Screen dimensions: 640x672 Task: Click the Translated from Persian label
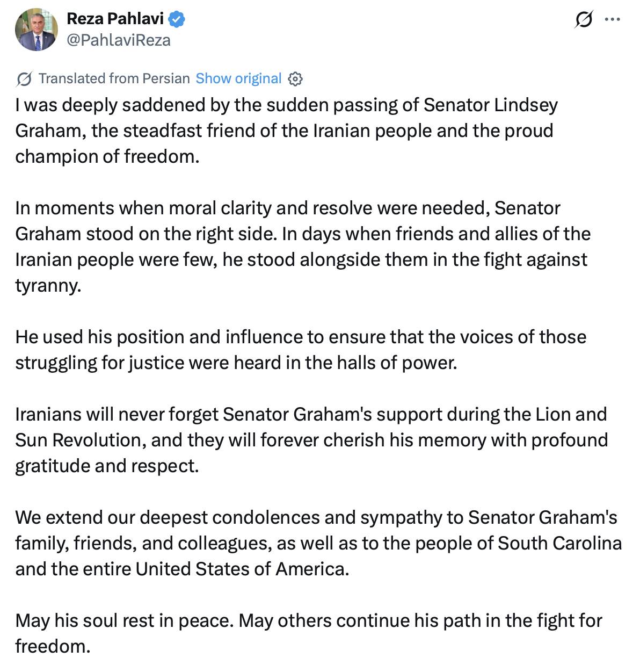114,78
